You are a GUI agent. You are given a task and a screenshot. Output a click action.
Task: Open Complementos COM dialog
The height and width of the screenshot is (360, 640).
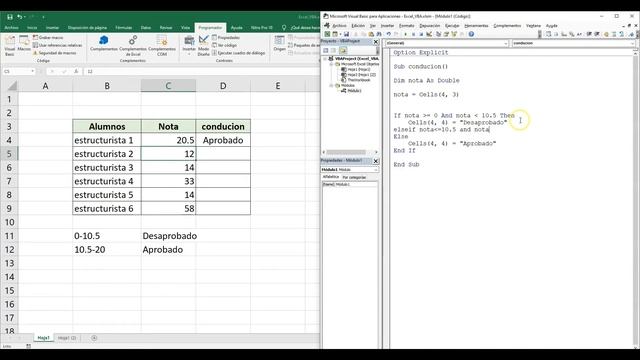pos(162,45)
